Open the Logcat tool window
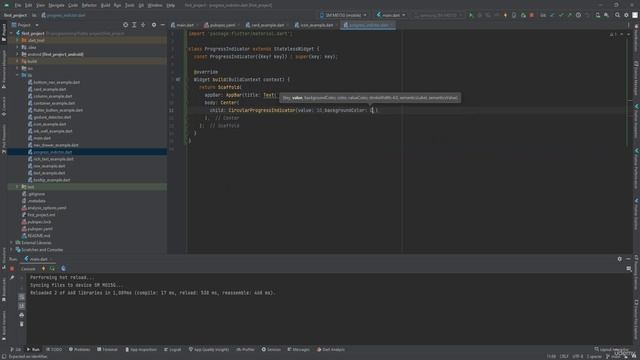Viewport: 640px width, 360px height. 173,349
